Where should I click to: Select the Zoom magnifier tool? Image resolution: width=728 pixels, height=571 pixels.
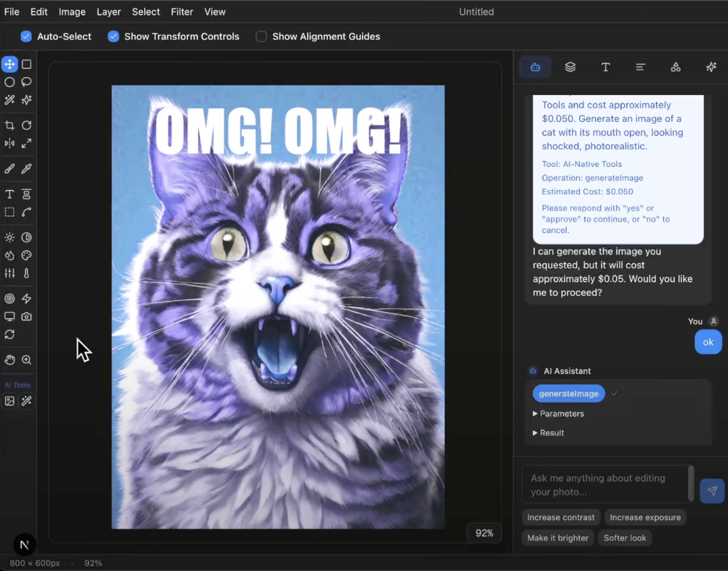[x=26, y=360]
